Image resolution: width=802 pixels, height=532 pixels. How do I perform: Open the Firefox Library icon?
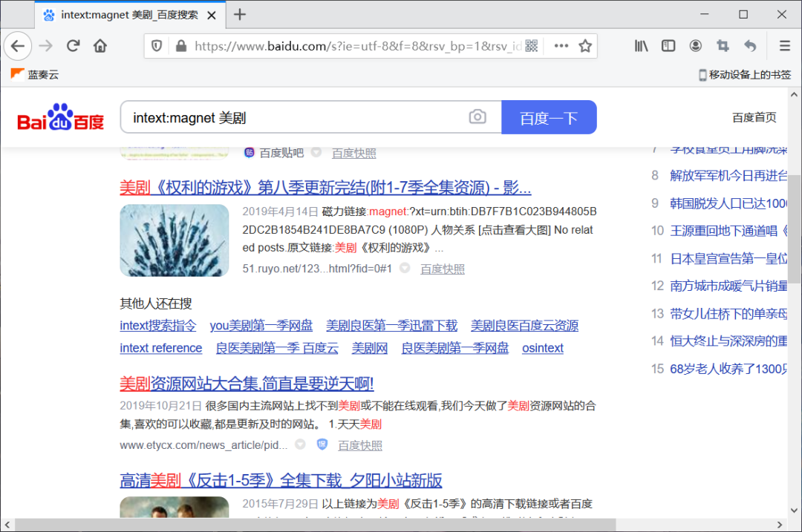coord(641,45)
